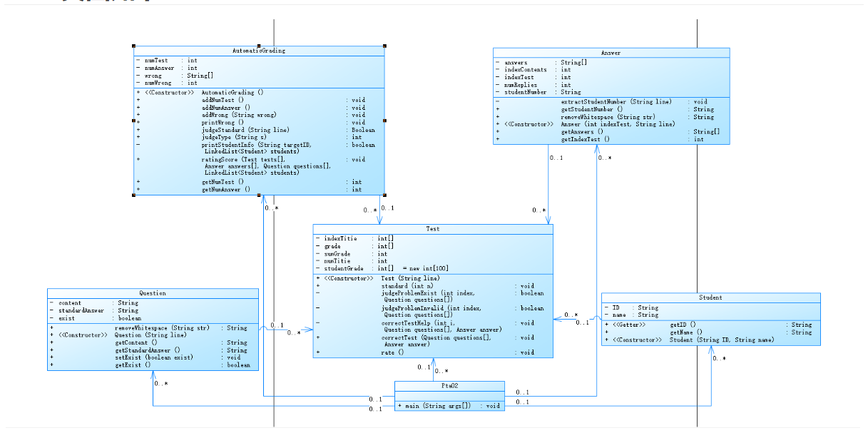Click the content attribute in Question
The image size is (868, 433).
pos(93,303)
